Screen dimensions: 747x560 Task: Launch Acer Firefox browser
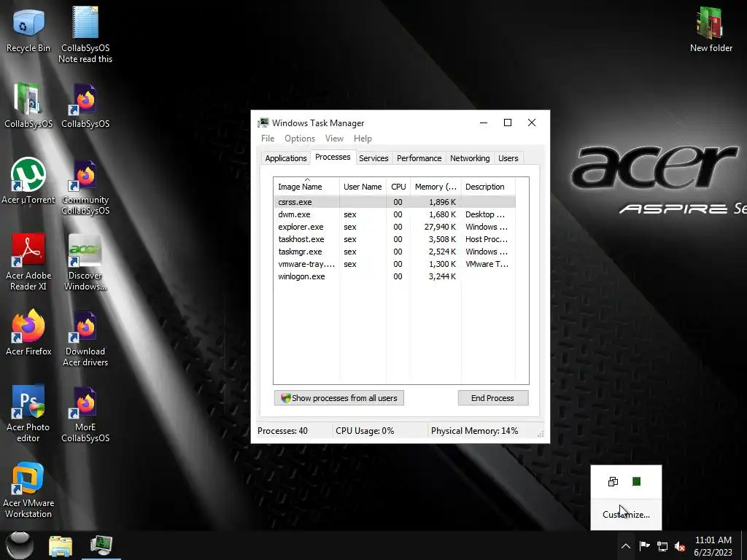[28, 332]
